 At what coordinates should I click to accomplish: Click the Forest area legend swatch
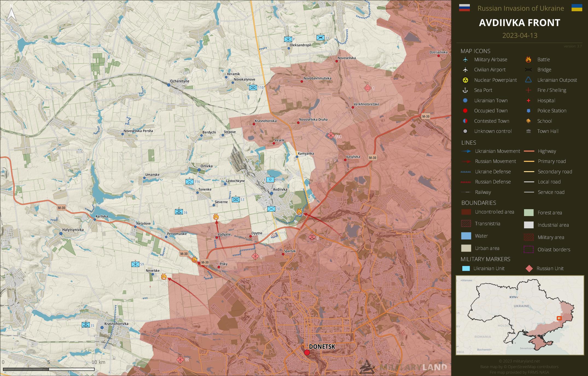coord(529,212)
